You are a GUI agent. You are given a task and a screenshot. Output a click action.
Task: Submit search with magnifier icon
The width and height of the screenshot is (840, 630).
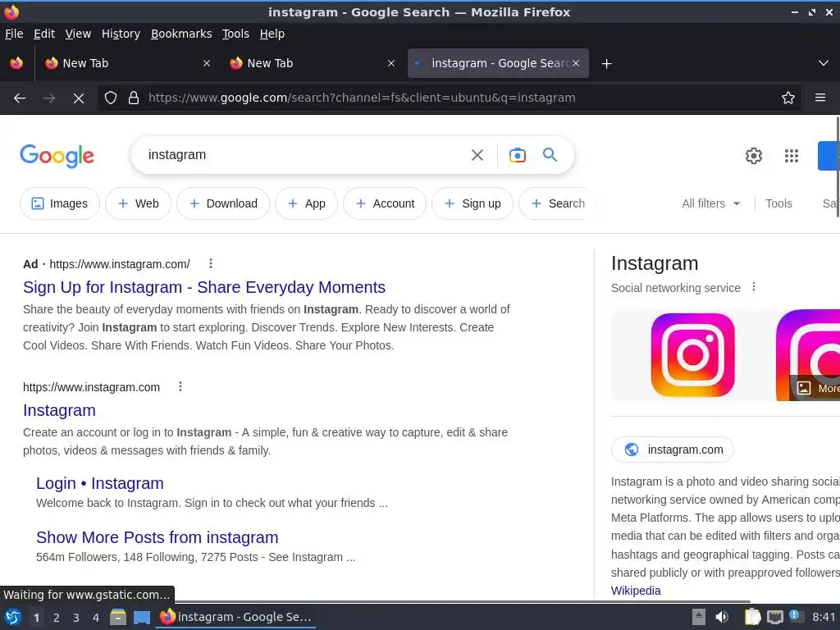pyautogui.click(x=550, y=155)
